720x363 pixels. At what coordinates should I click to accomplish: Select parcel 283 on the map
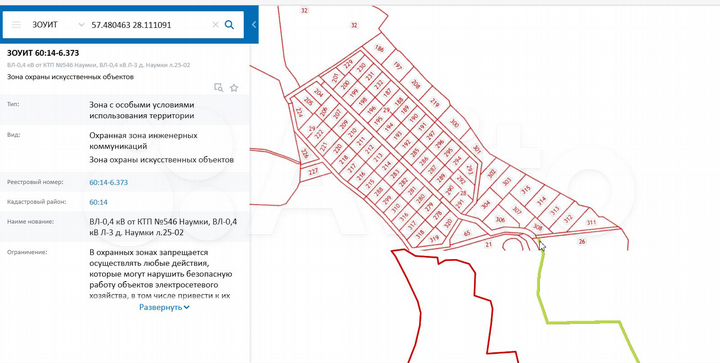click(x=394, y=173)
